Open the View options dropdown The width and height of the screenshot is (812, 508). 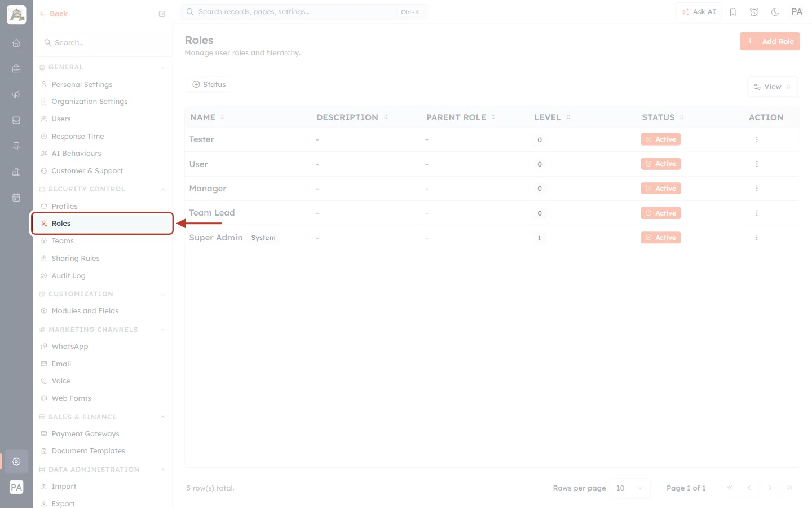pyautogui.click(x=773, y=87)
